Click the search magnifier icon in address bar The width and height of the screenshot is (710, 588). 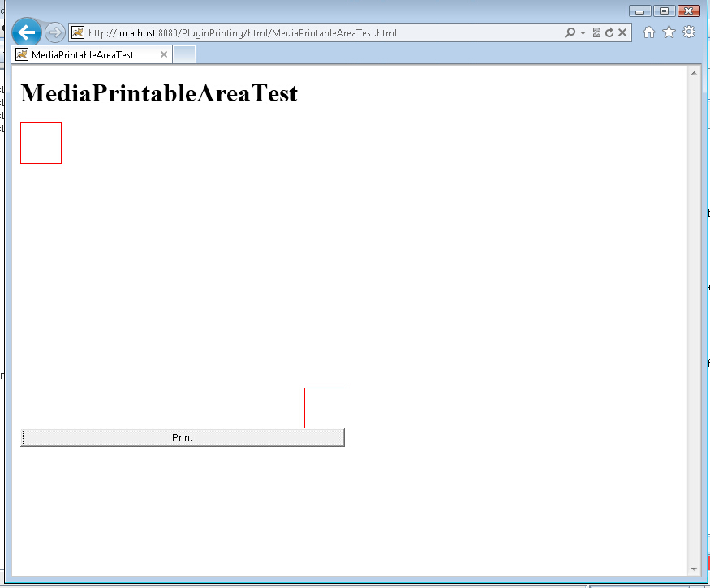pyautogui.click(x=570, y=32)
